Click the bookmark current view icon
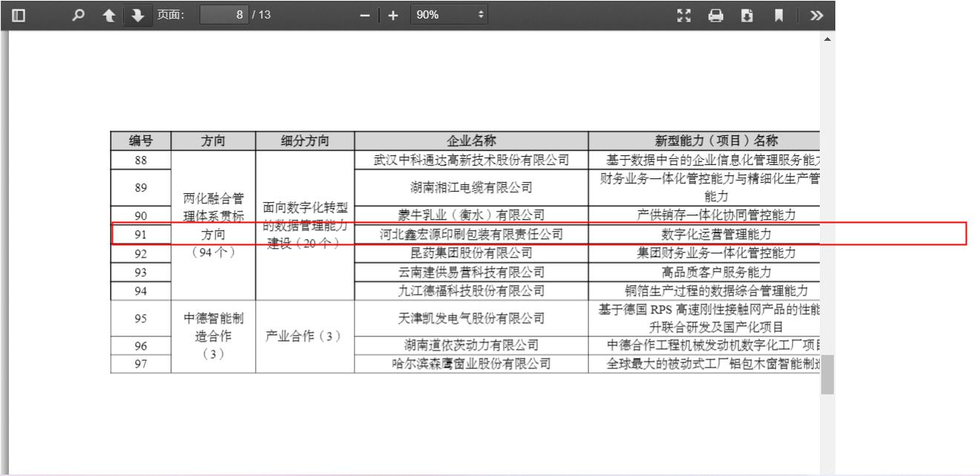 coord(779,15)
